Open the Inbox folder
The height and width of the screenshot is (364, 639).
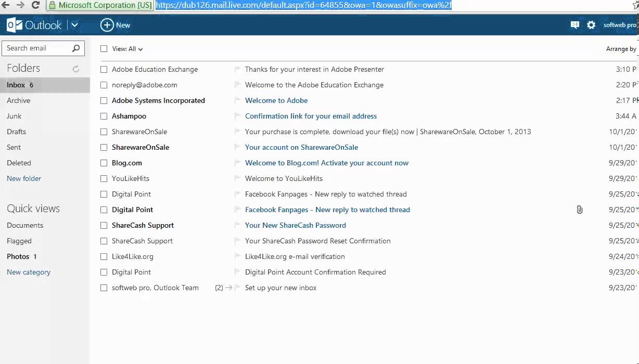tap(45, 85)
